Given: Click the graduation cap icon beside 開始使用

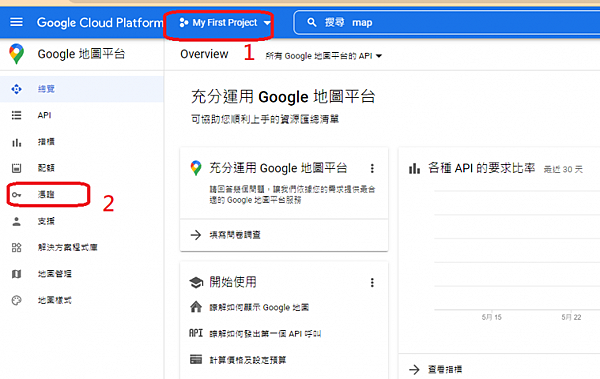Looking at the screenshot, I should coord(196,283).
